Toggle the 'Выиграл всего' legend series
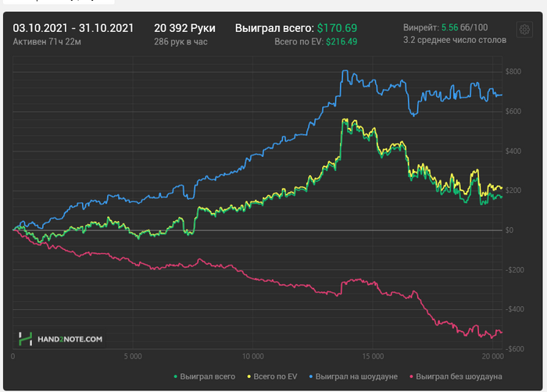The height and width of the screenshot is (392, 547). [x=205, y=376]
